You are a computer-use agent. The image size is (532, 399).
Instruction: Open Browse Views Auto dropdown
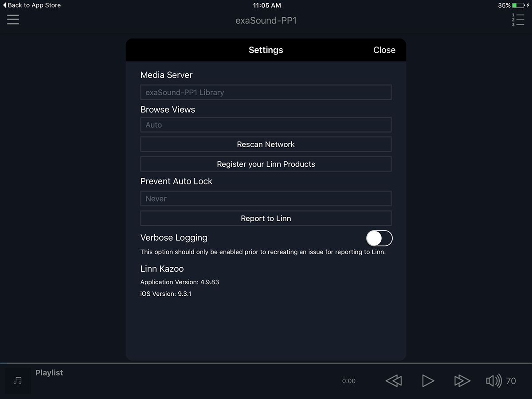coord(266,125)
